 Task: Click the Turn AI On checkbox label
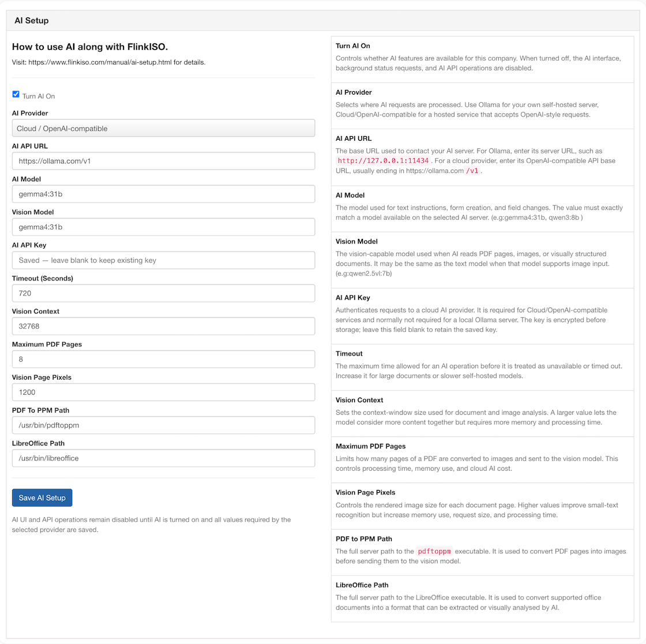(38, 96)
